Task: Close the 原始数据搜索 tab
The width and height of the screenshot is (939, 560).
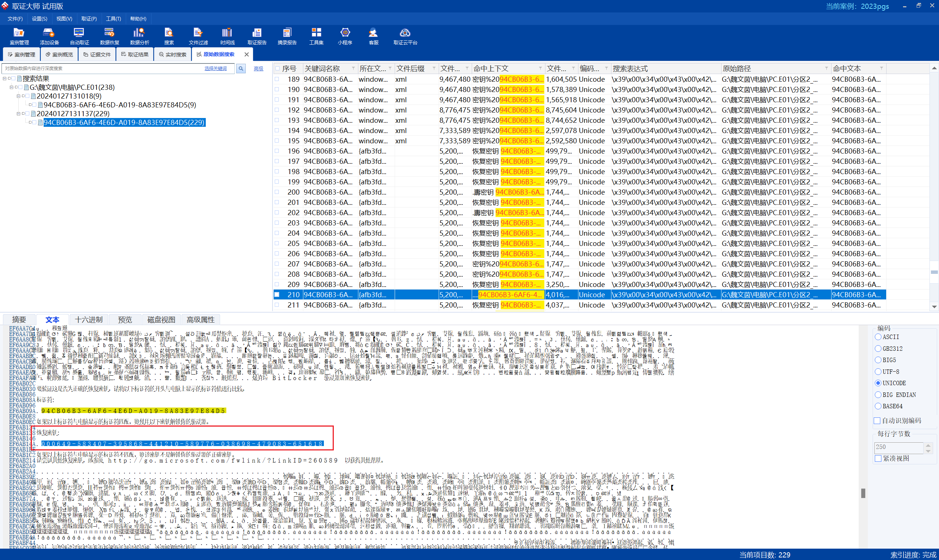Action: [246, 54]
